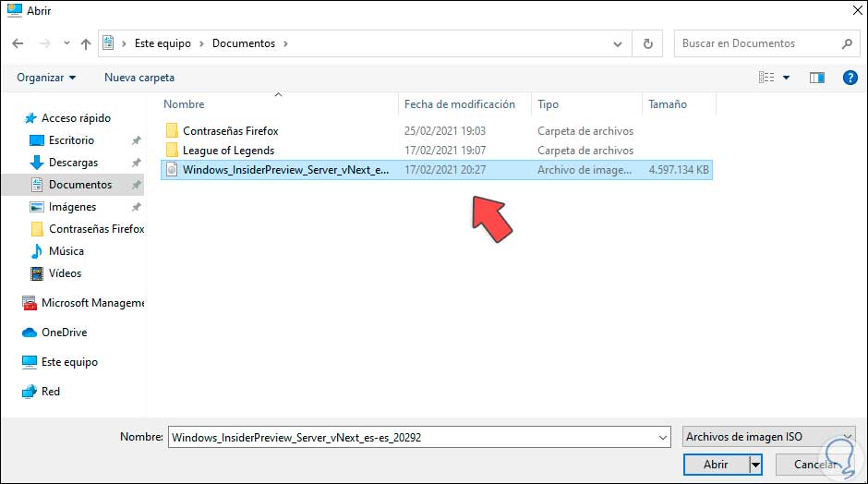Open Vídeos in the sidebar
The width and height of the screenshot is (868, 484).
(x=65, y=273)
